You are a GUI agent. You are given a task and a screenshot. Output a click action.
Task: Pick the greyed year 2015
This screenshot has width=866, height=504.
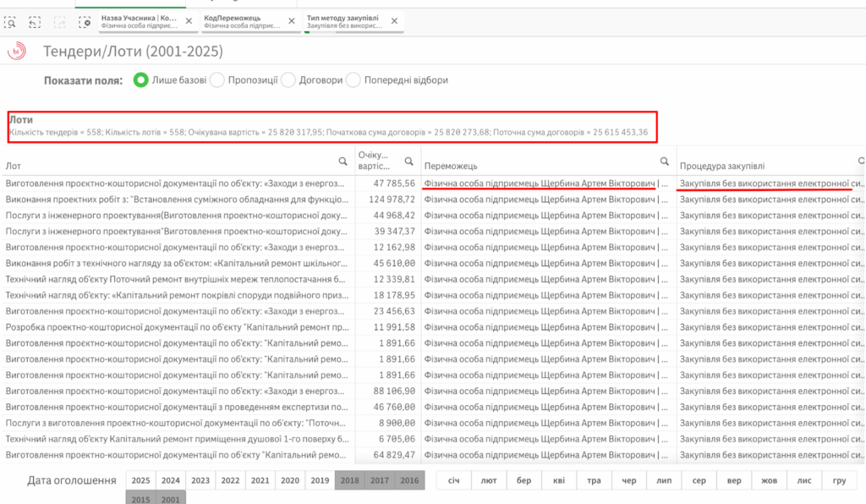pos(141,498)
